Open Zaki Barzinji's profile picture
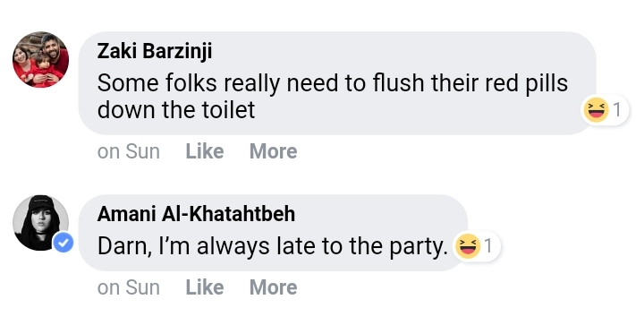The width and height of the screenshot is (644, 325). [x=40, y=60]
